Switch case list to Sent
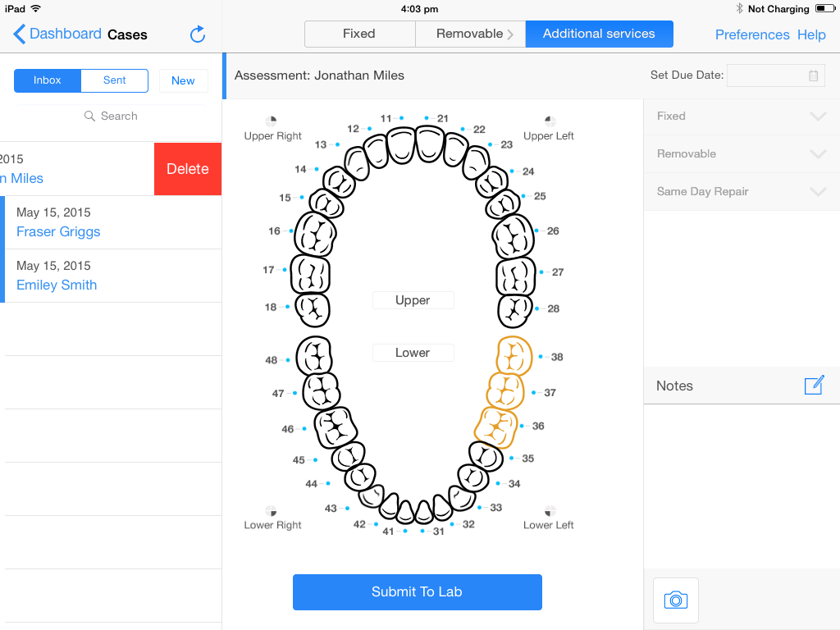 pyautogui.click(x=115, y=80)
